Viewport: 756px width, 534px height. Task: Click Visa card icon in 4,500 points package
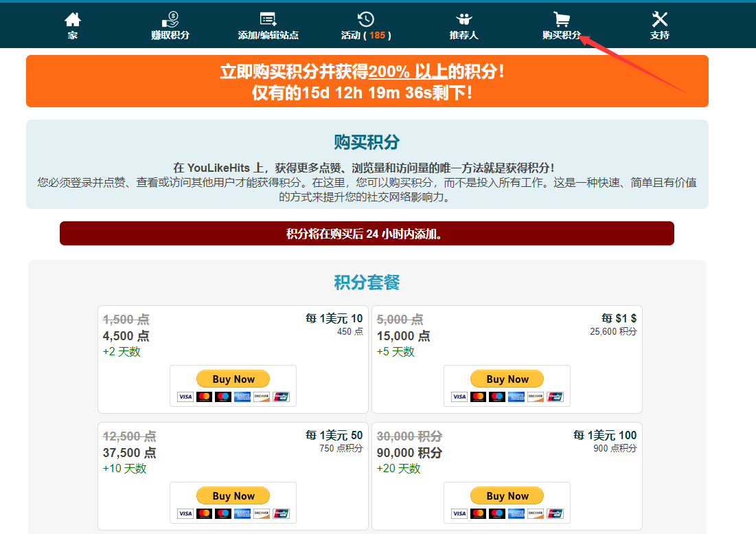point(185,397)
